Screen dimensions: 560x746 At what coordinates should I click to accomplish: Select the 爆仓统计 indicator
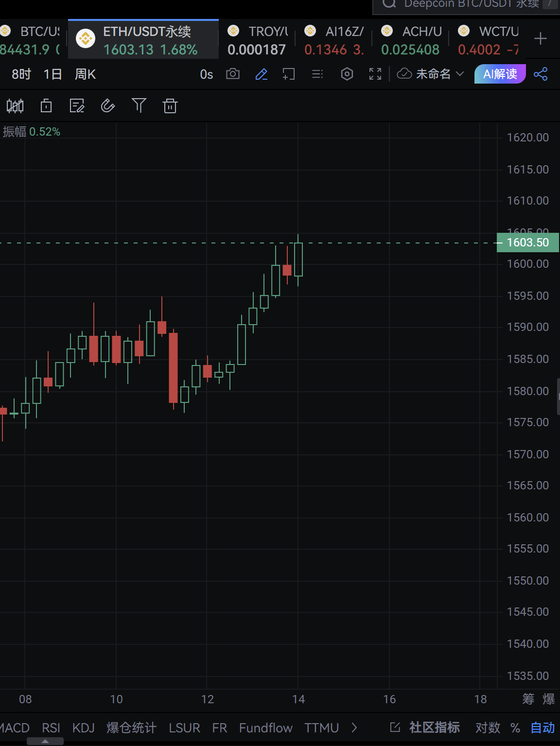pos(132,728)
